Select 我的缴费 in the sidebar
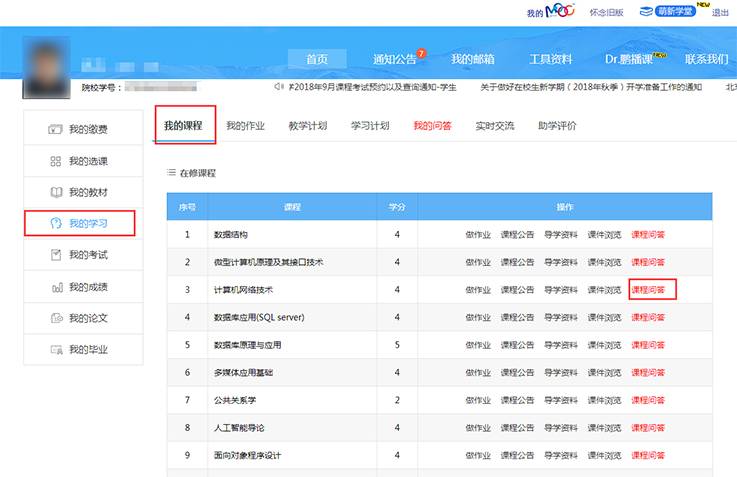The image size is (737, 477). click(88, 129)
